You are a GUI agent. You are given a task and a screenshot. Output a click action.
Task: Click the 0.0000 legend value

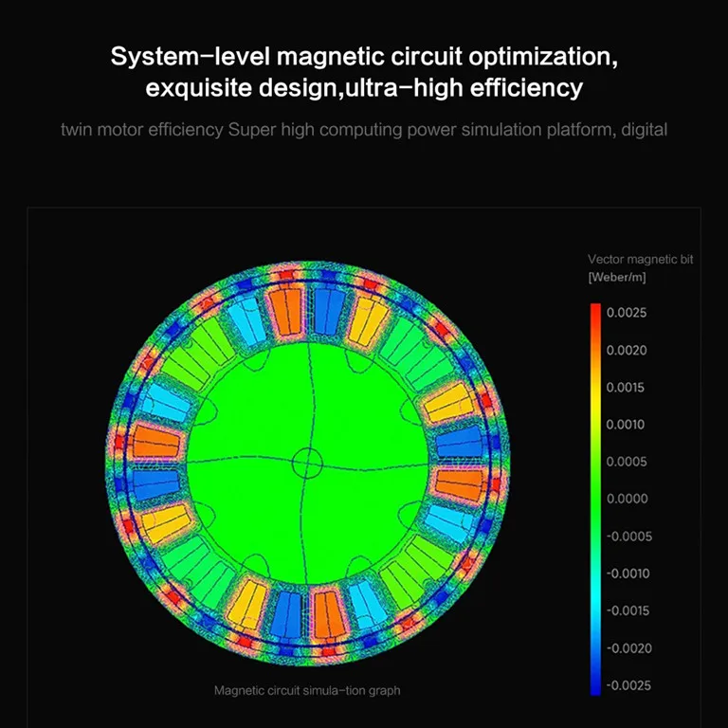627,499
